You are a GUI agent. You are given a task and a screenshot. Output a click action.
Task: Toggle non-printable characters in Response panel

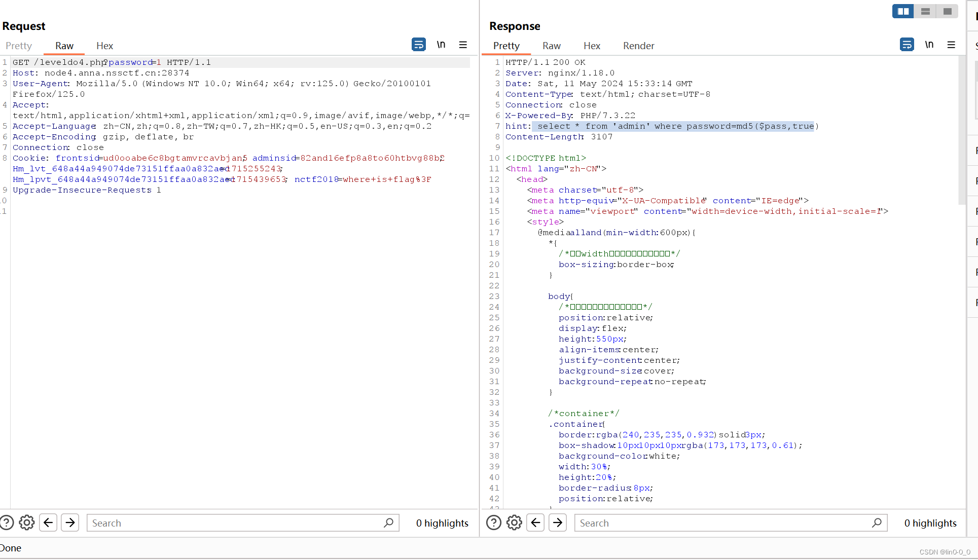(x=929, y=45)
